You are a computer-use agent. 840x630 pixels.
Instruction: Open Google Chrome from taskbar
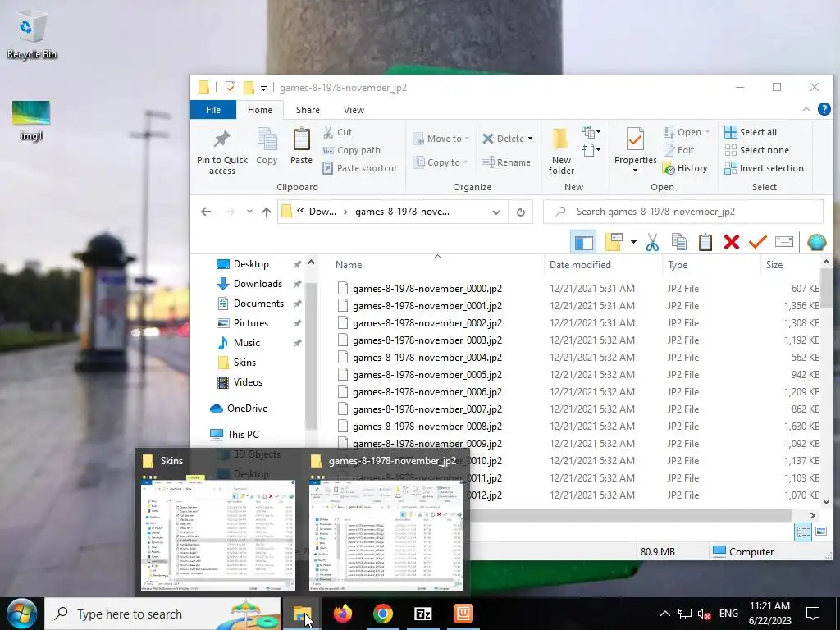pos(382,614)
